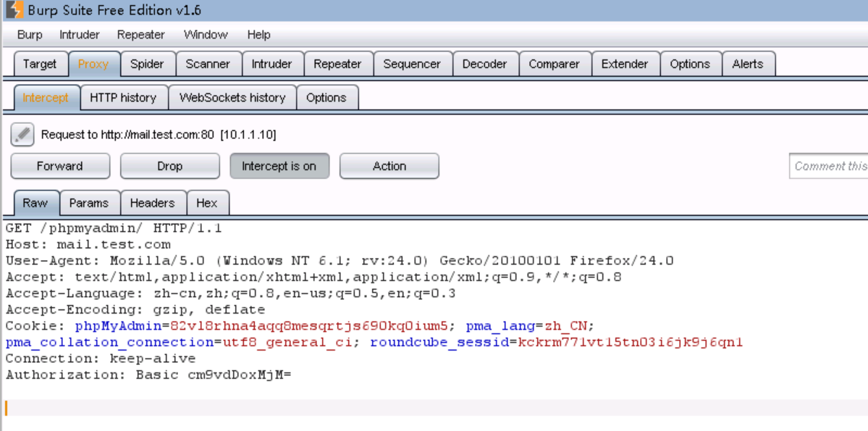This screenshot has width=868, height=431.
Task: Click the Host: mail.test.com header line
Action: 88,244
